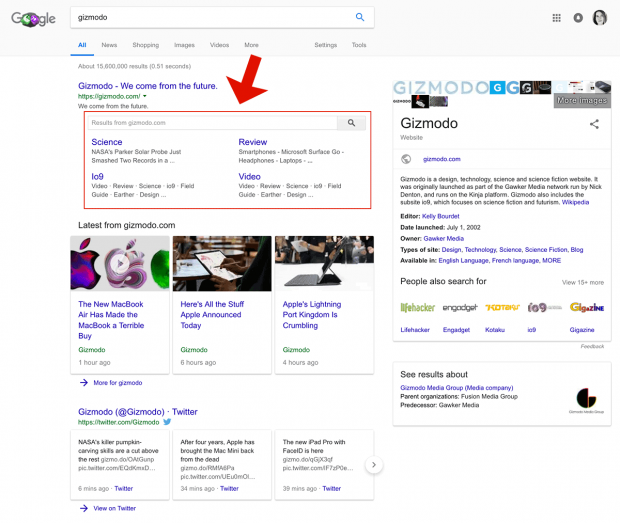Viewport: 620px width, 523px height.
Task: Click the io9 logo
Action: click(544, 308)
